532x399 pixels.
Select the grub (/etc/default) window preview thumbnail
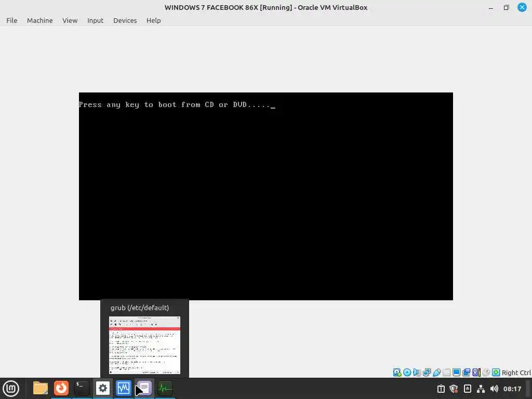144,345
